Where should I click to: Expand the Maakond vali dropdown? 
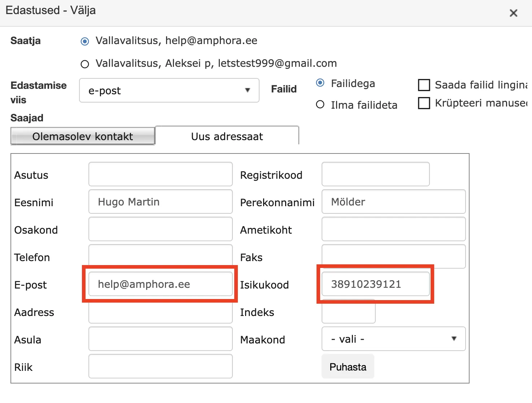(x=393, y=339)
